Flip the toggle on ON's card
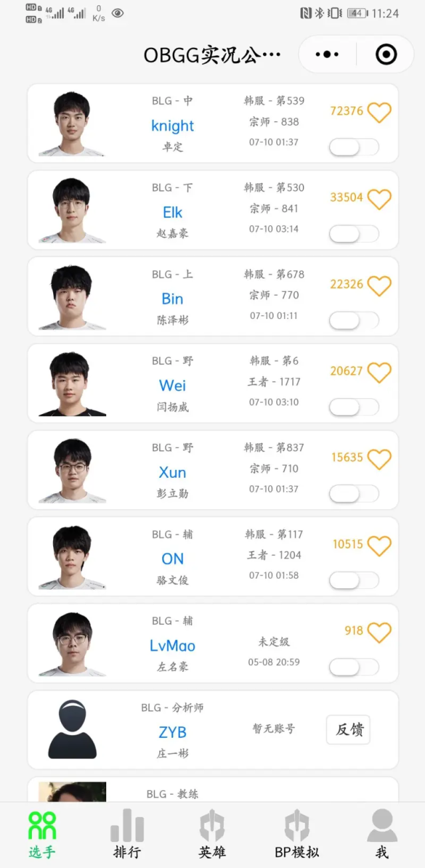Image resolution: width=425 pixels, height=868 pixels. click(x=354, y=580)
